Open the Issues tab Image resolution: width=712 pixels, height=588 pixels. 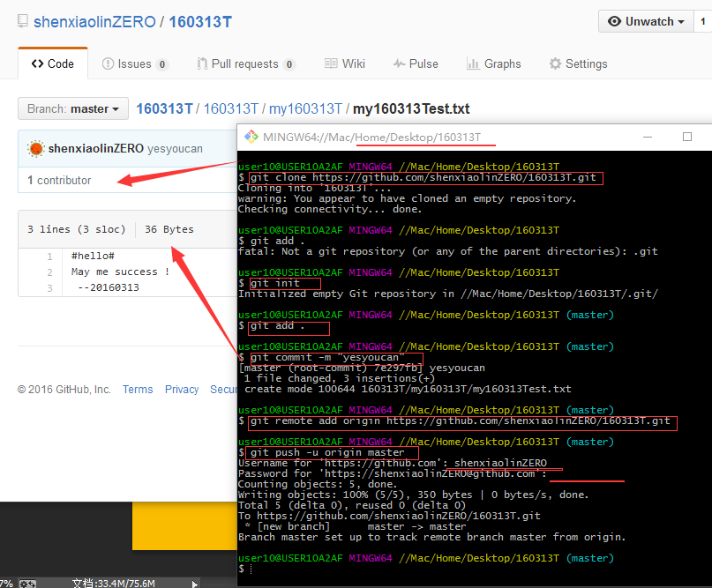pos(135,64)
